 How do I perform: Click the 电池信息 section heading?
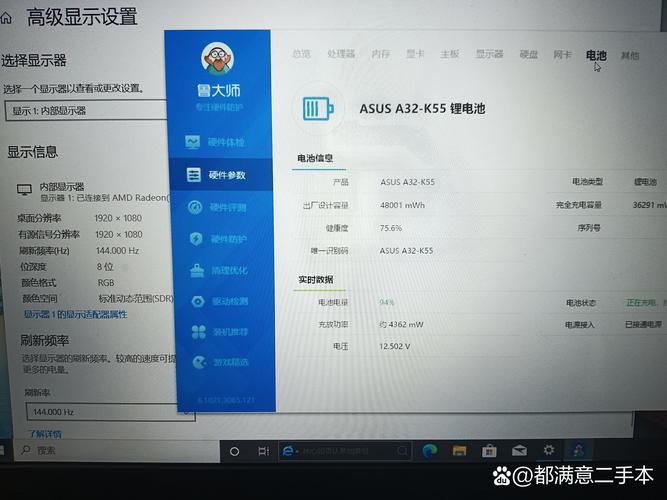[315, 158]
